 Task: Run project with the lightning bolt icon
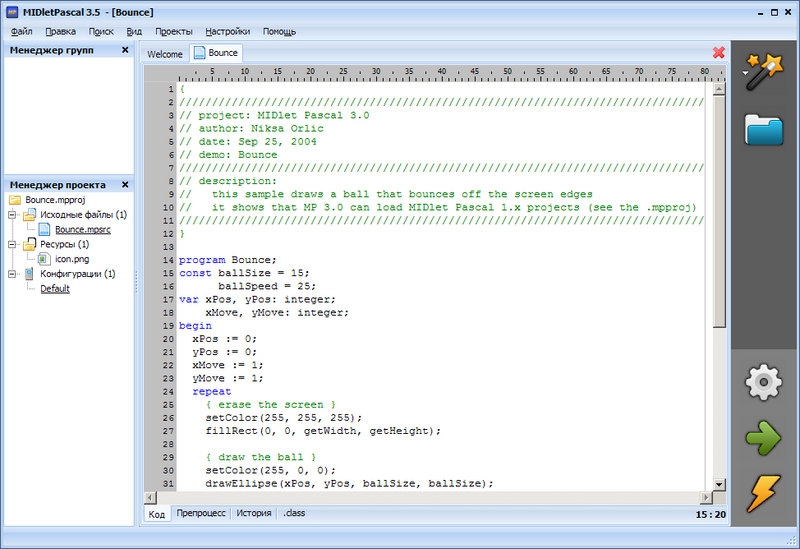tap(765, 495)
